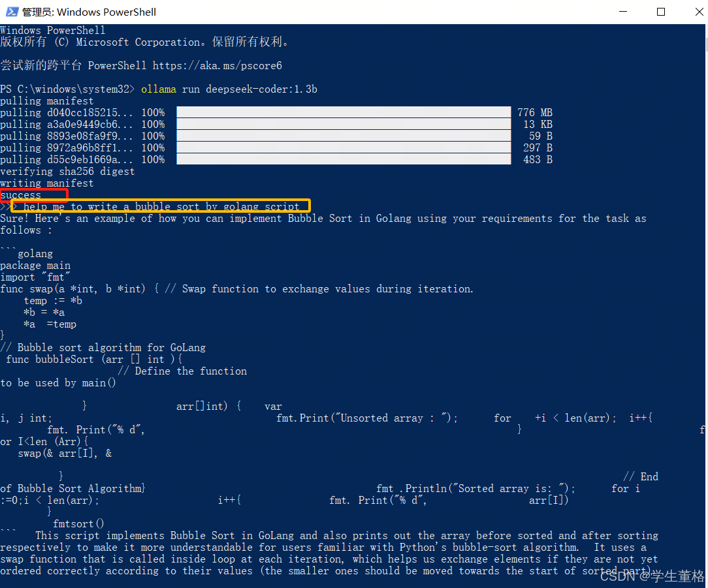This screenshot has height=588, width=708.
Task: Click the '// Define the function' comment
Action: 182,371
